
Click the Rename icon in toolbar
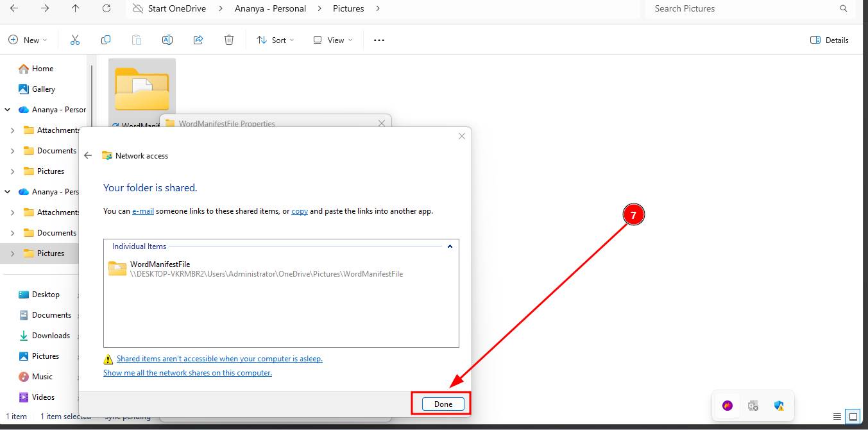tap(167, 40)
